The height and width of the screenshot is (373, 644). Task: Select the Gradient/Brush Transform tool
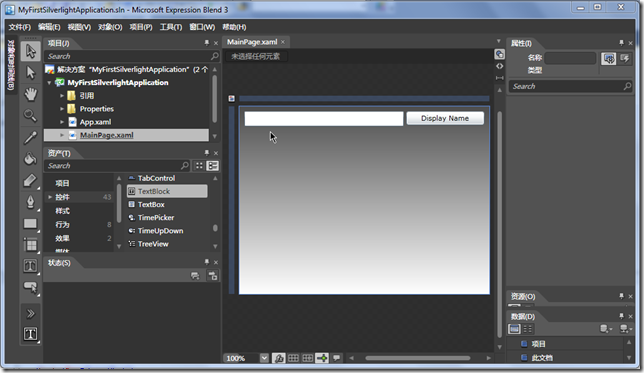30,180
